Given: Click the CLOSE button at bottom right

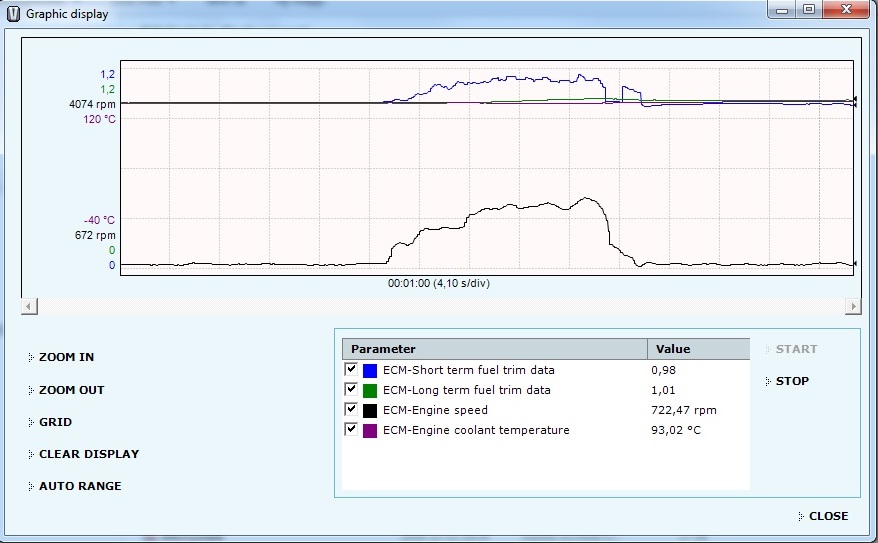Looking at the screenshot, I should (827, 516).
